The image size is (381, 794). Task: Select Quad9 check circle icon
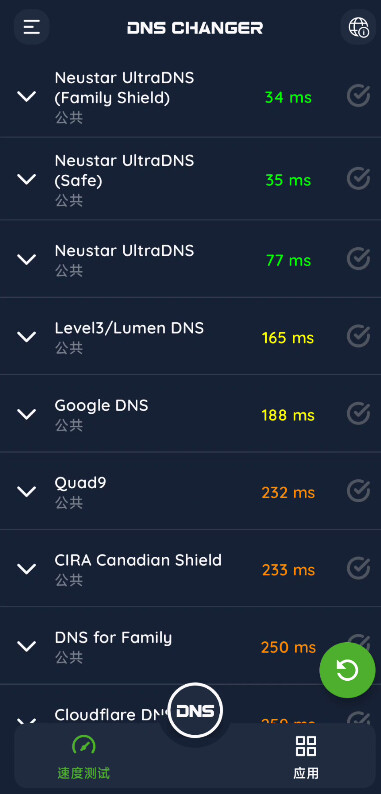pyautogui.click(x=358, y=491)
